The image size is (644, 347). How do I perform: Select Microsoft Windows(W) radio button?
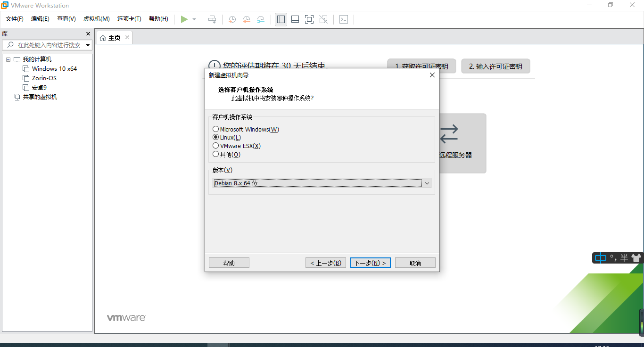tap(215, 129)
